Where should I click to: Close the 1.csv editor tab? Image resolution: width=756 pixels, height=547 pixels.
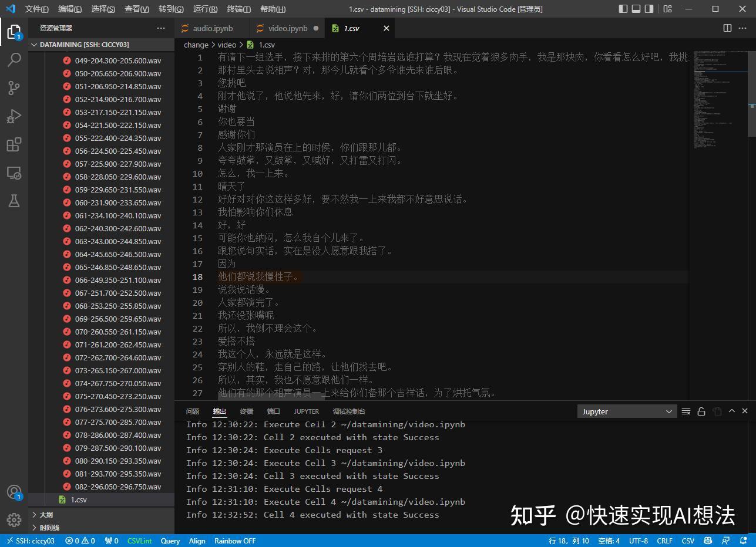coord(386,28)
